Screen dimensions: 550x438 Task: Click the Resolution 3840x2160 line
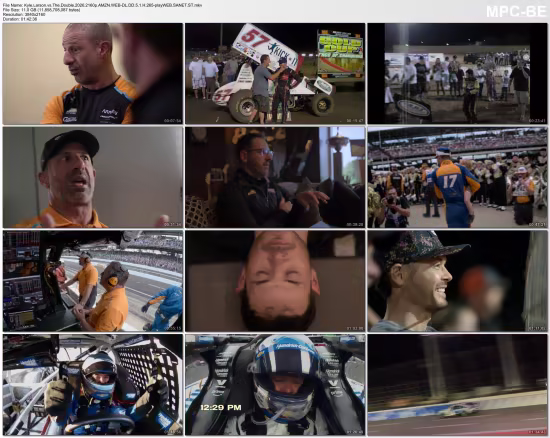24,14
